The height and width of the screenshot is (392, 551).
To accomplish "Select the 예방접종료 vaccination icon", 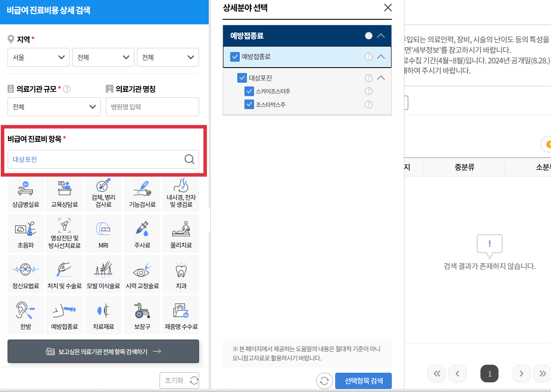I will tap(64, 314).
